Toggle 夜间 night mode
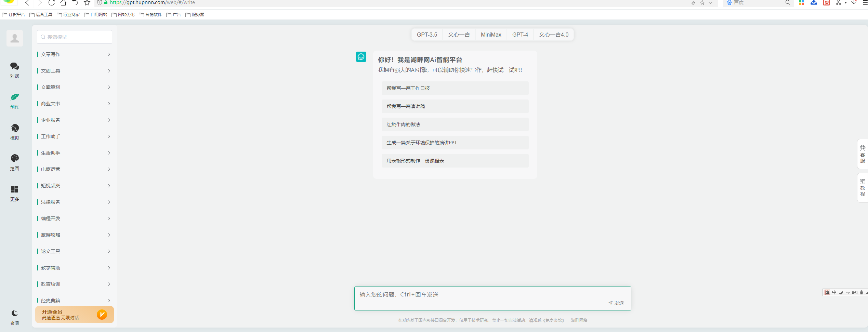The image size is (868, 332). [x=14, y=314]
